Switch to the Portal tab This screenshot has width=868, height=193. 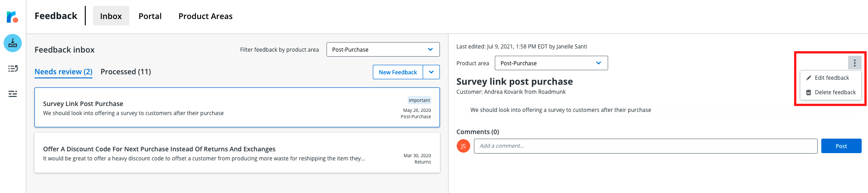point(150,16)
